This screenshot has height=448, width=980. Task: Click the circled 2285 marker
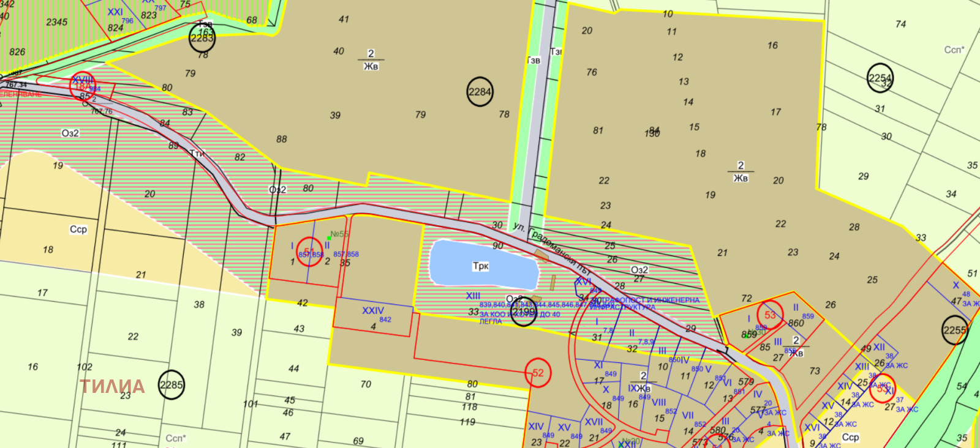tap(171, 385)
